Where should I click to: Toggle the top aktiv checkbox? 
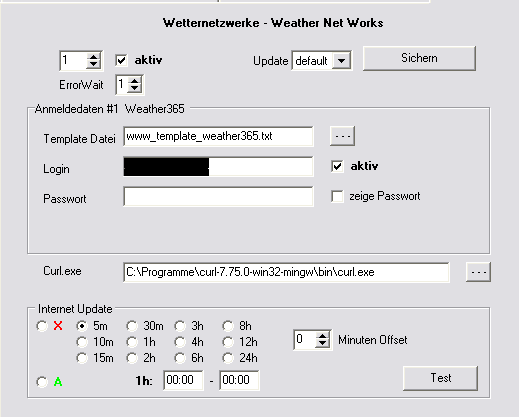[x=121, y=60]
